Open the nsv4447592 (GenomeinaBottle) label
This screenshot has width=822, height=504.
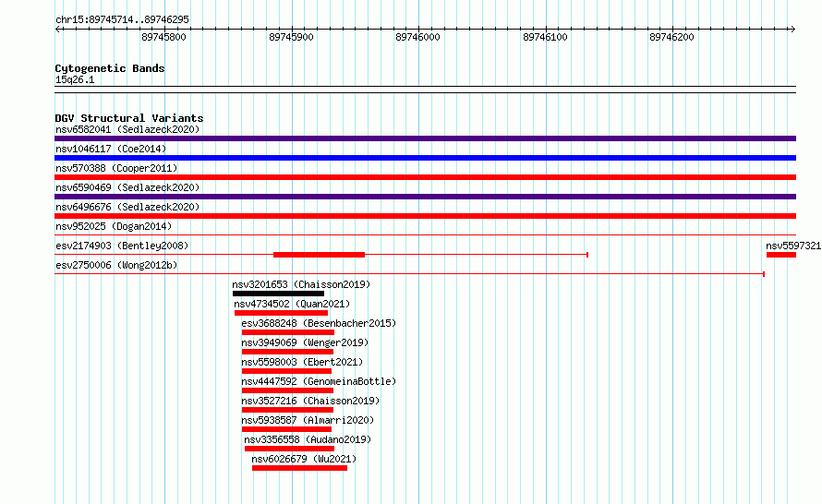coord(319,381)
